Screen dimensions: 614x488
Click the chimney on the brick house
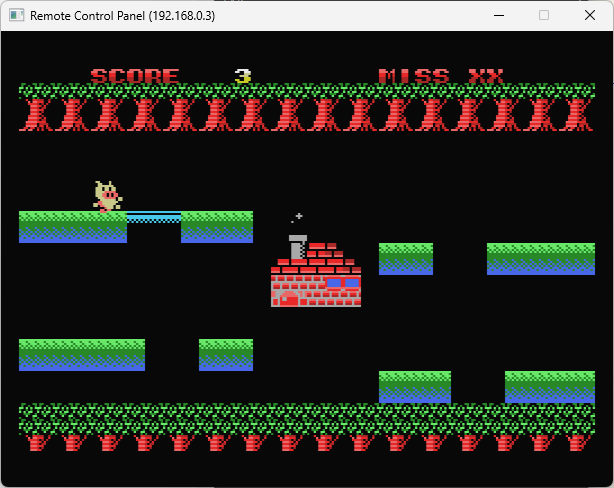(298, 247)
